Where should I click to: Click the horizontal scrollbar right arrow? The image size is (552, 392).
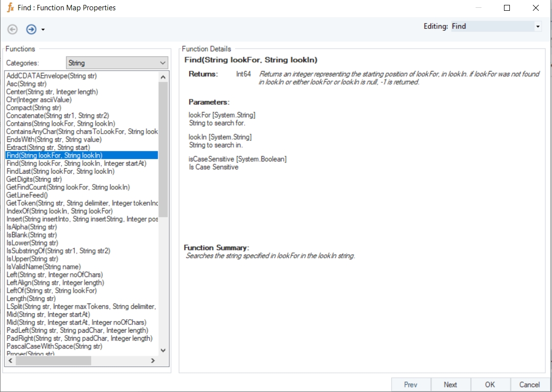[153, 361]
